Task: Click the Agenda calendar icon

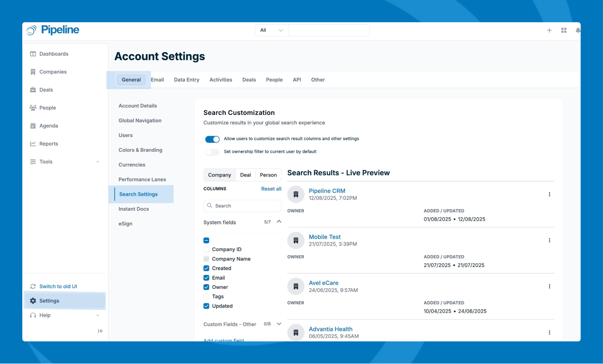Action: click(x=33, y=126)
